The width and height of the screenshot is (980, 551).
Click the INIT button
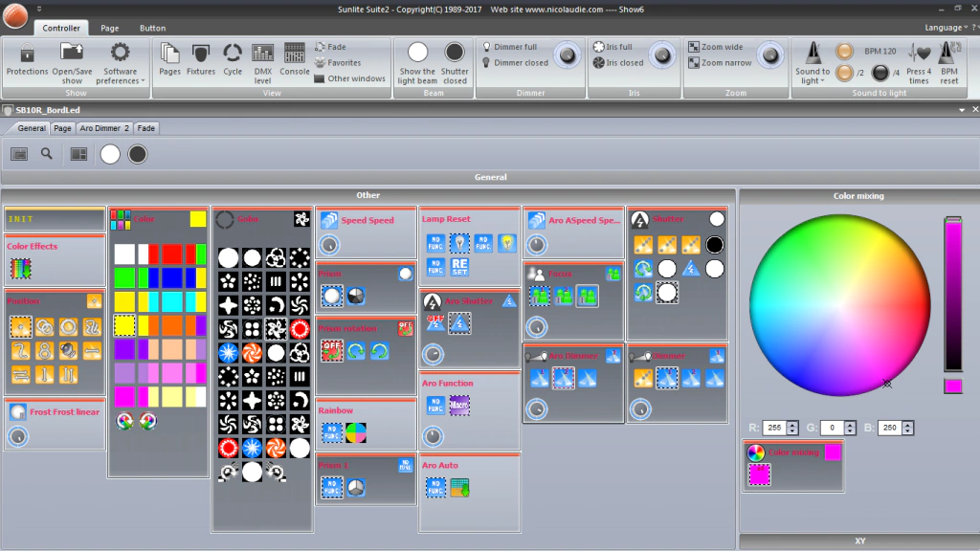(55, 219)
